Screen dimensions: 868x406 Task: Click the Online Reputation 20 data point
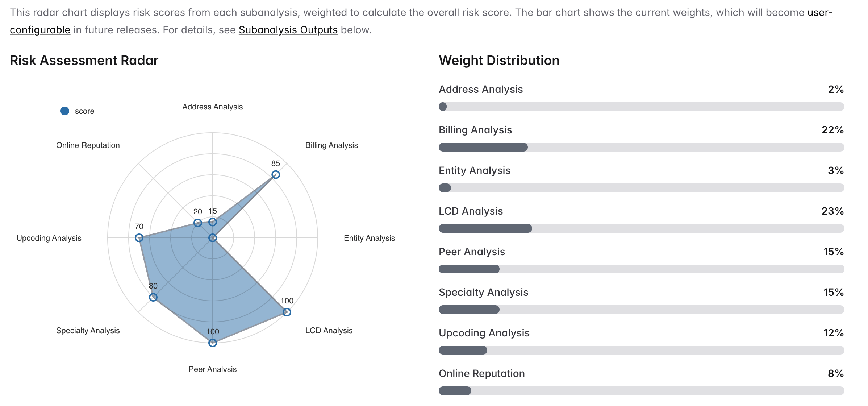[197, 223]
